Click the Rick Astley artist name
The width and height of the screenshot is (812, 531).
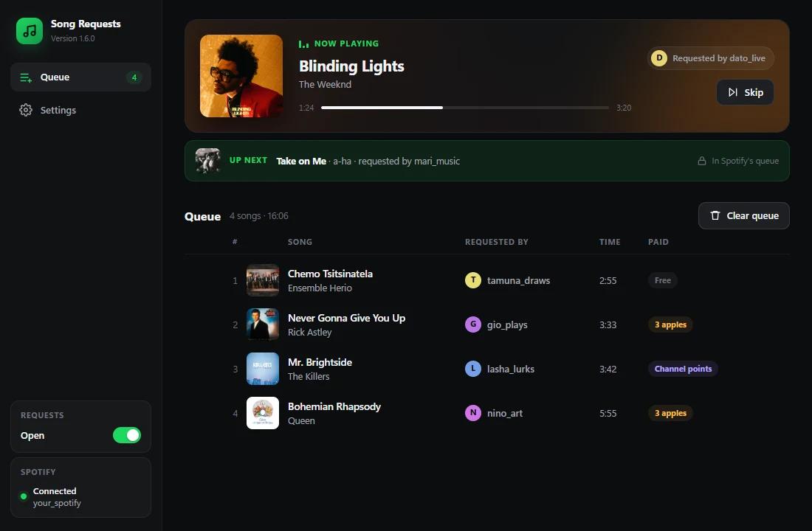309,333
